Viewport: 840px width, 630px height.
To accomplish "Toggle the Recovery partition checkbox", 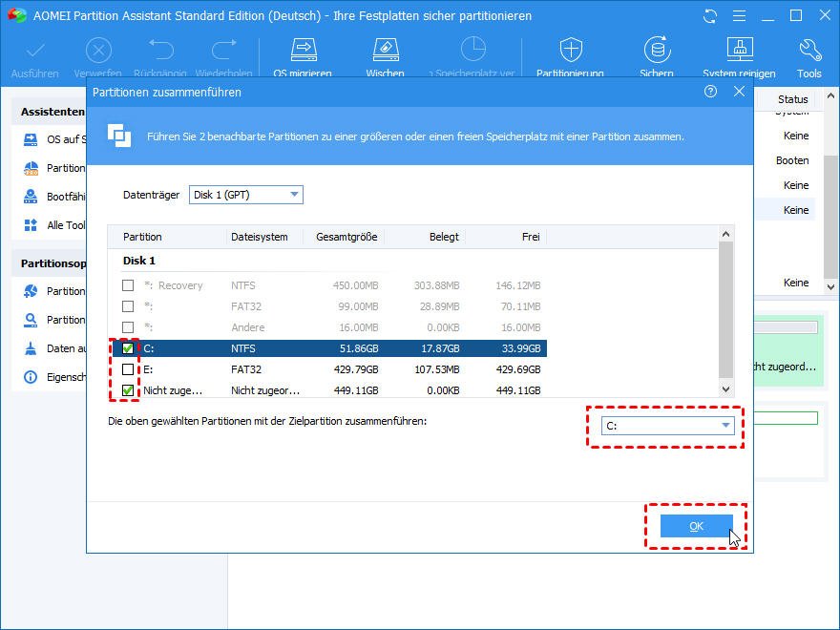I will pos(128,285).
